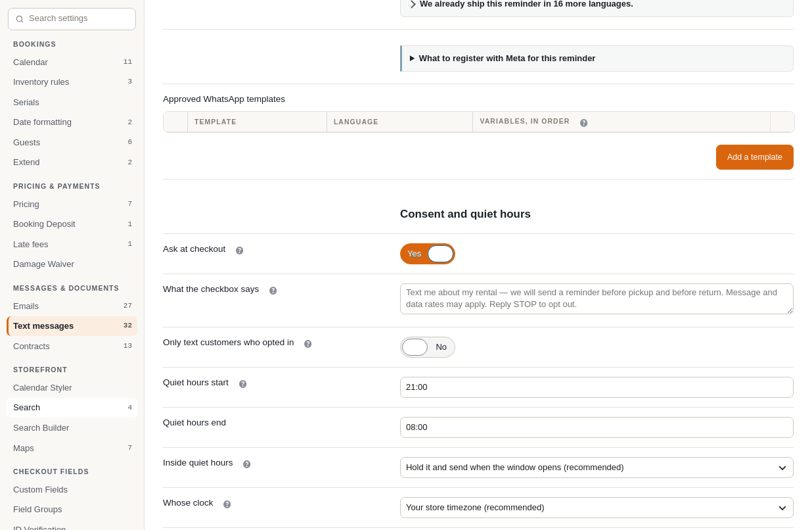Focus the Search settings field

click(72, 19)
